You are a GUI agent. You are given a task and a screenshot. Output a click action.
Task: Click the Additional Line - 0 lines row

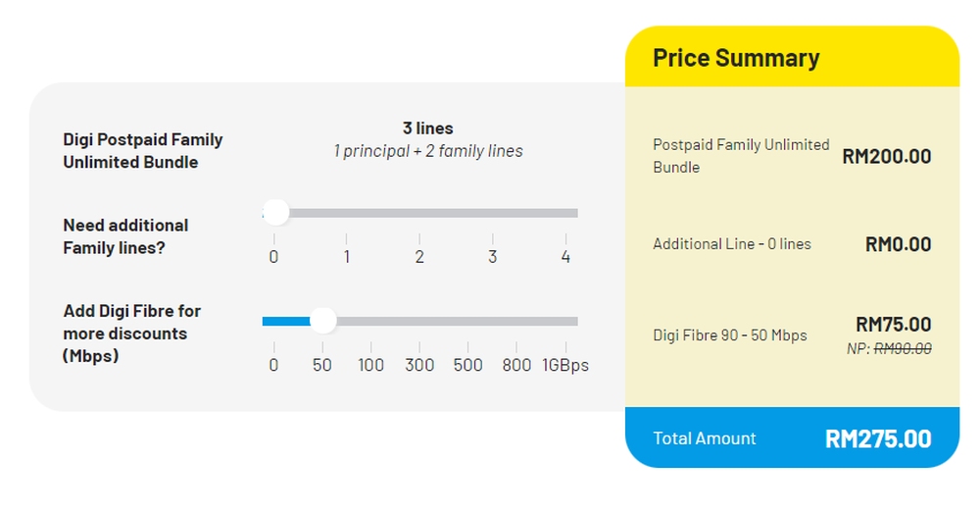tap(732, 244)
